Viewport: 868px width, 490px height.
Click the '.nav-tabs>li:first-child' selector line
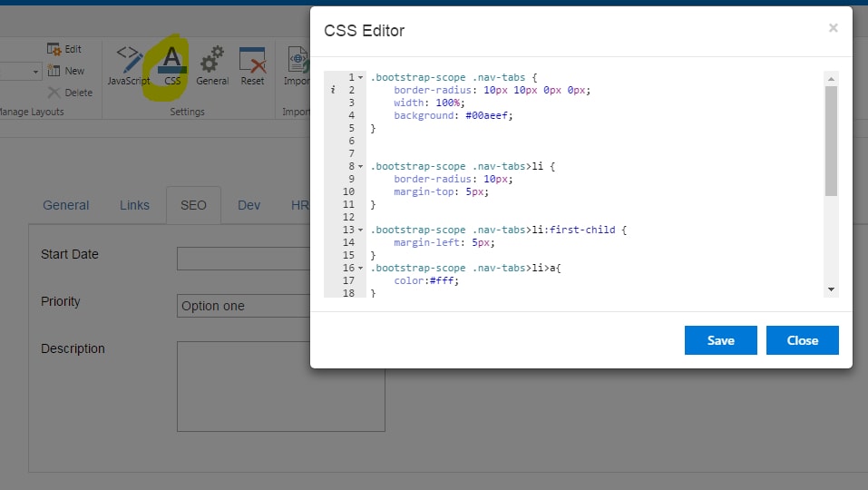click(x=498, y=230)
